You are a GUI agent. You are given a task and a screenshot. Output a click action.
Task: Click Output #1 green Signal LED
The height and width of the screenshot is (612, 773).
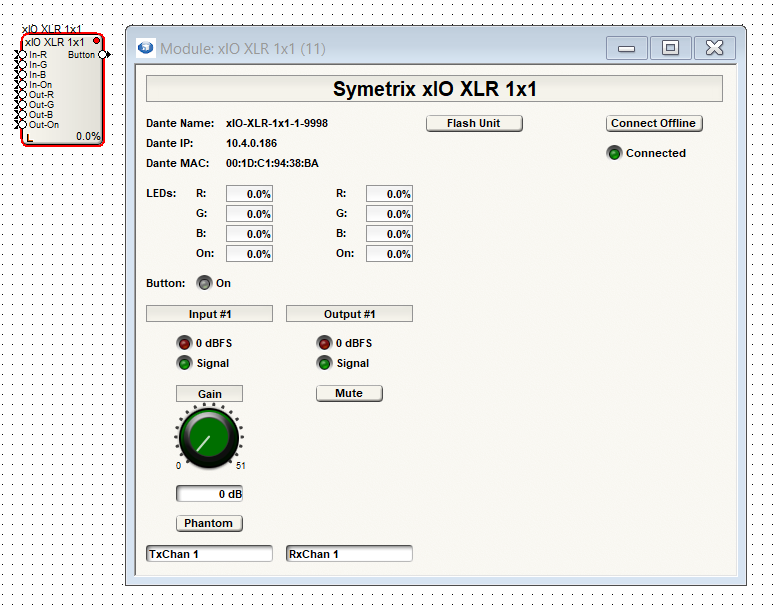pos(324,363)
